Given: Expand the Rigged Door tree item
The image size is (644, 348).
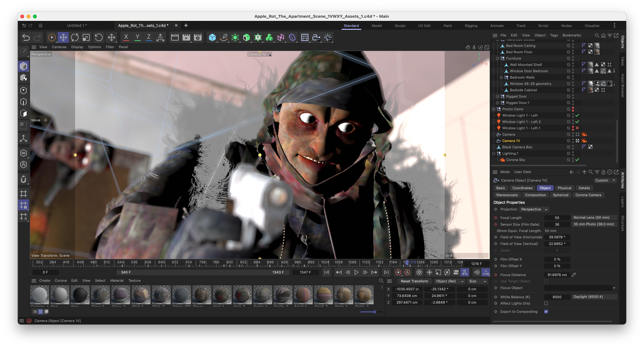Looking at the screenshot, I should pyautogui.click(x=498, y=96).
